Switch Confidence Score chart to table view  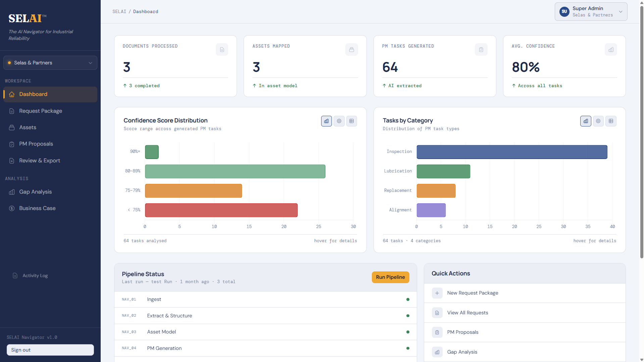coord(351,121)
